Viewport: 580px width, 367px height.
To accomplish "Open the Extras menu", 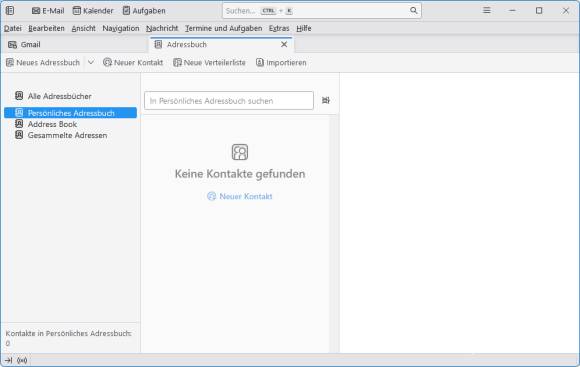I will 279,28.
